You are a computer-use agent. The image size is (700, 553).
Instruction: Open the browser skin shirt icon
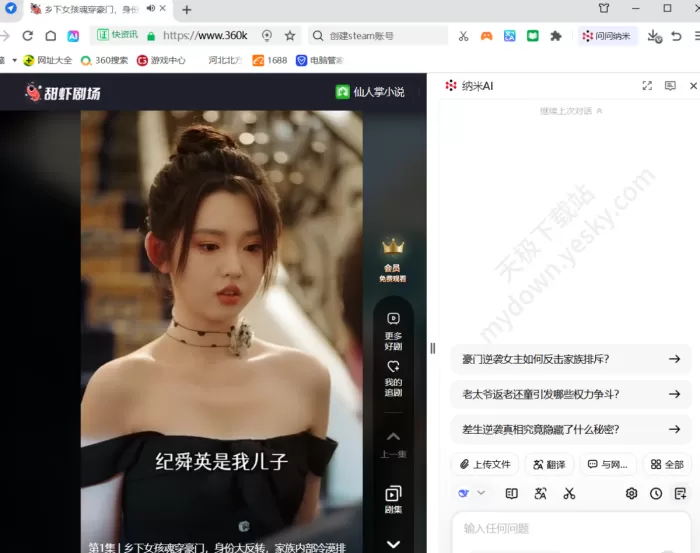(x=604, y=8)
